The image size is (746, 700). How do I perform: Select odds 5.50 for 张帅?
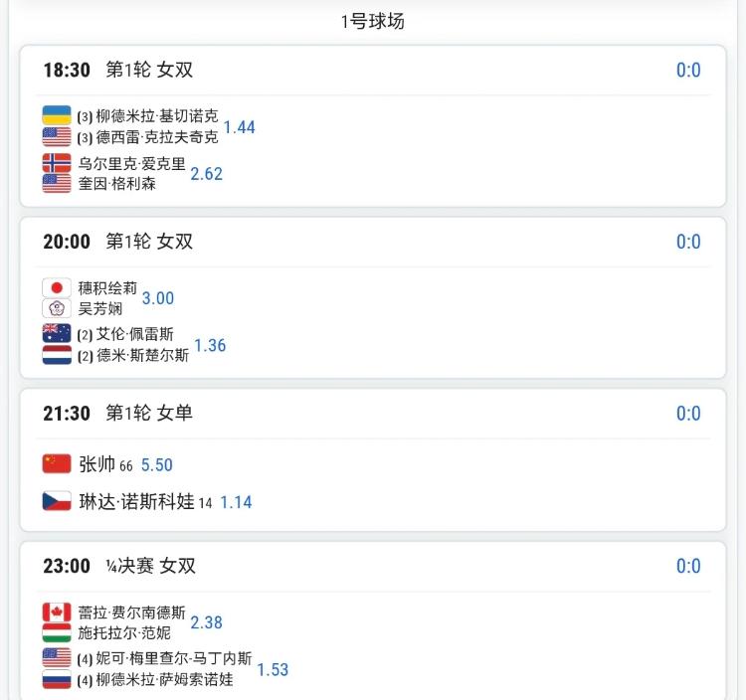pos(157,464)
